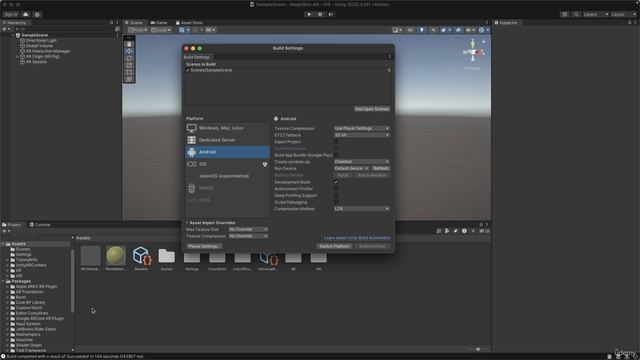The width and height of the screenshot is (640, 360).
Task: Click the sphere material asset thumbnail
Action: tap(116, 256)
